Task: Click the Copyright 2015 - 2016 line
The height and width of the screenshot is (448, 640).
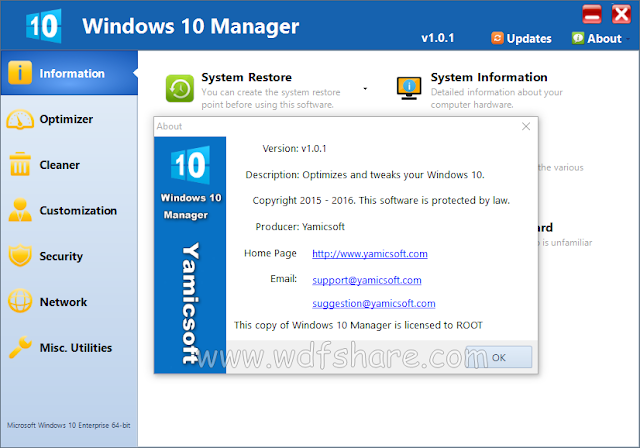Action: pos(381,200)
